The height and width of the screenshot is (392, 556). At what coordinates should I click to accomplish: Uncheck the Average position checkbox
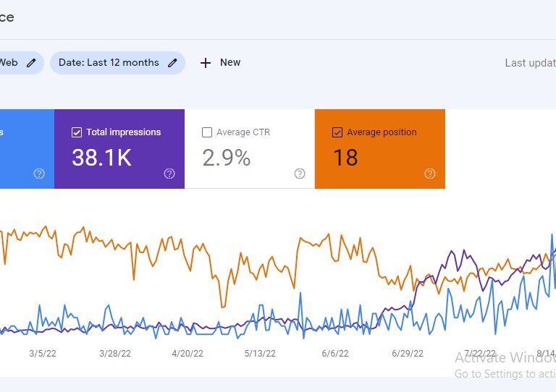(x=337, y=132)
